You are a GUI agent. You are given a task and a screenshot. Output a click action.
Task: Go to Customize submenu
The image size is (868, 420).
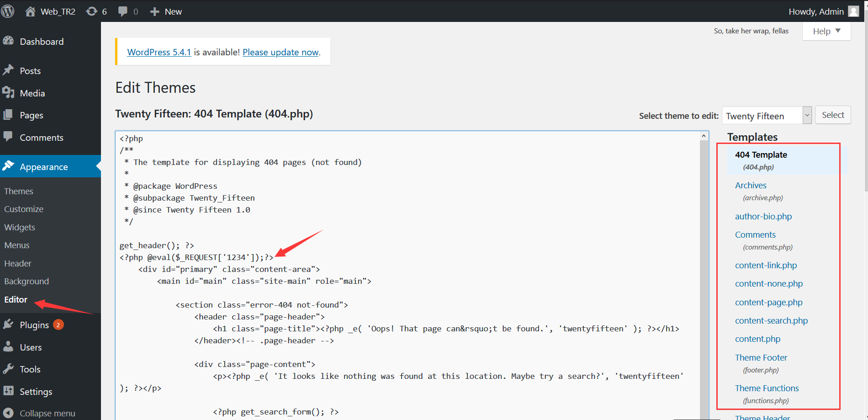(x=24, y=209)
